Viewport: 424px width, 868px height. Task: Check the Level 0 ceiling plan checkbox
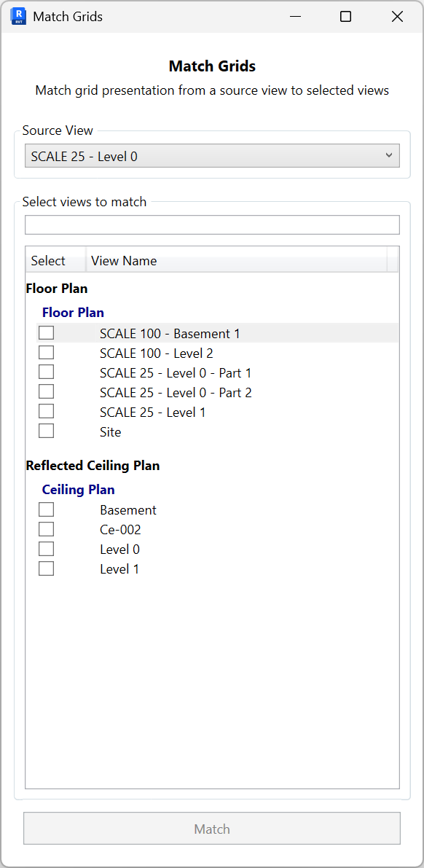click(46, 548)
